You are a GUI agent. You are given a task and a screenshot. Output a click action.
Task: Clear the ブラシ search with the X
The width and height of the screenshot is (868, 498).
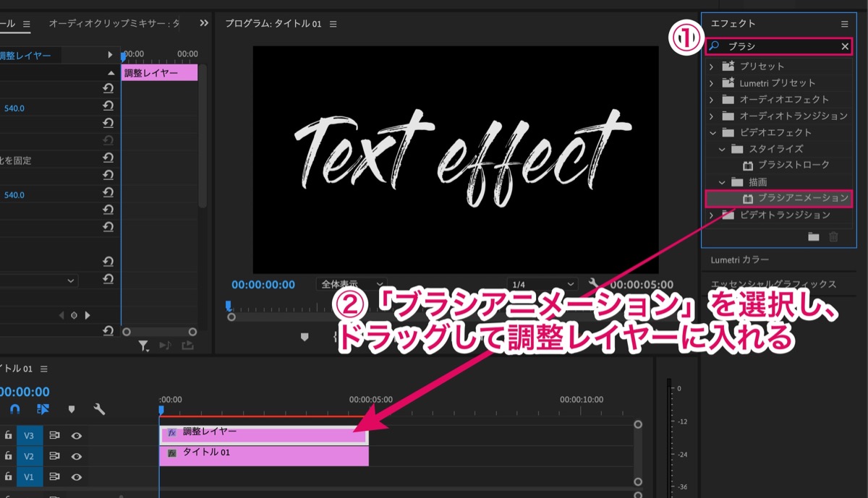point(844,46)
